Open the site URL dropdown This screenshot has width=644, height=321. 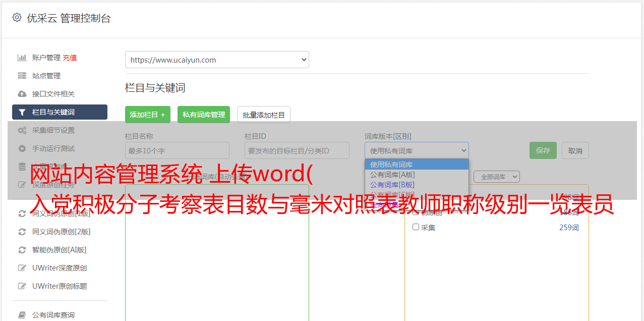pyautogui.click(x=217, y=60)
